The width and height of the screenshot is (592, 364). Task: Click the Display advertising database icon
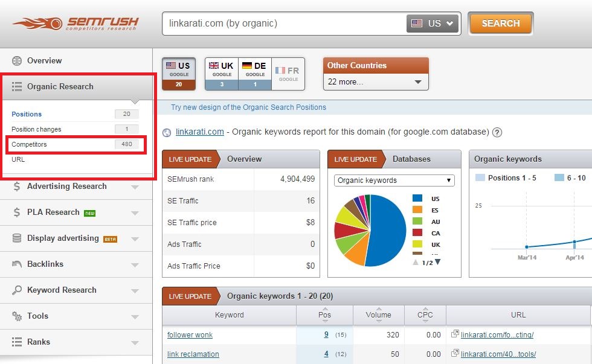[x=17, y=238]
